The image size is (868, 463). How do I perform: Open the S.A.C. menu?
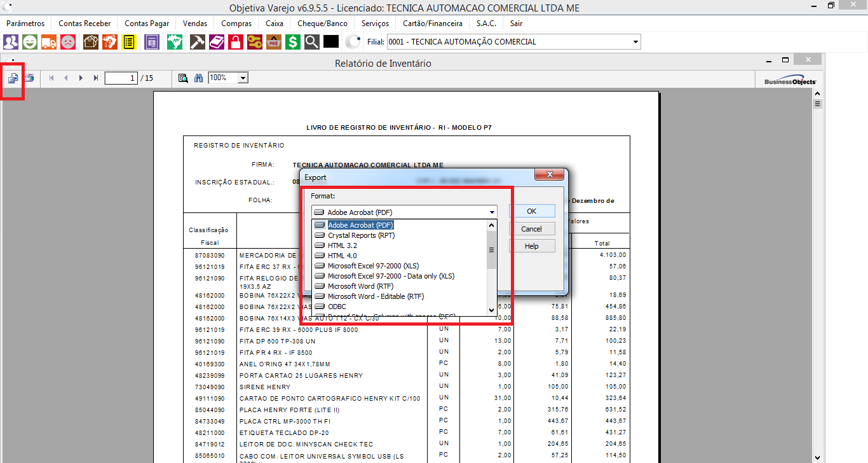[486, 24]
